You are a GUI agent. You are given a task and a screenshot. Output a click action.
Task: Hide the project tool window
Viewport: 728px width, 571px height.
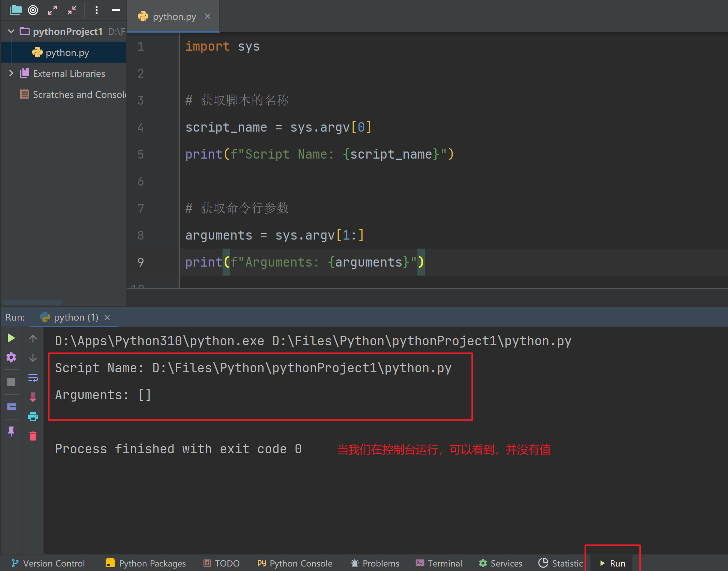pyautogui.click(x=116, y=10)
